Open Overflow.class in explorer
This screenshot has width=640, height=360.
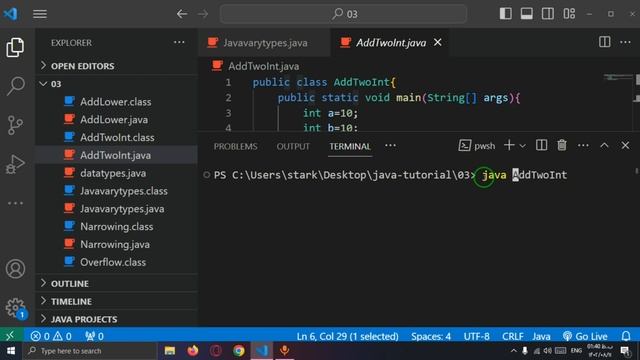116,262
